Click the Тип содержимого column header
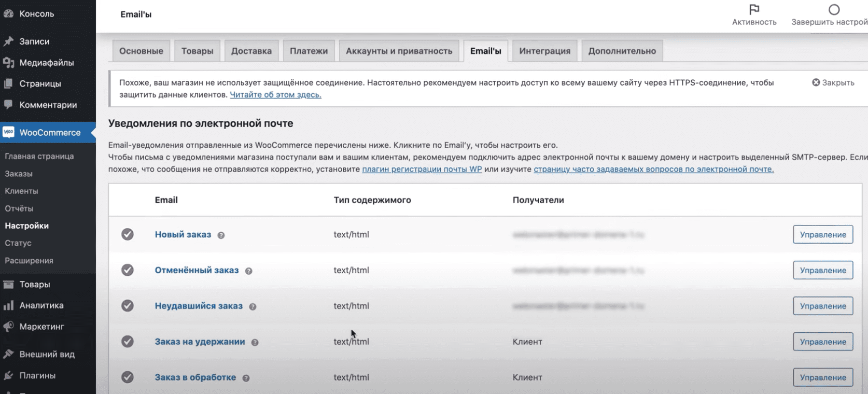The width and height of the screenshot is (868, 394). coord(372,200)
